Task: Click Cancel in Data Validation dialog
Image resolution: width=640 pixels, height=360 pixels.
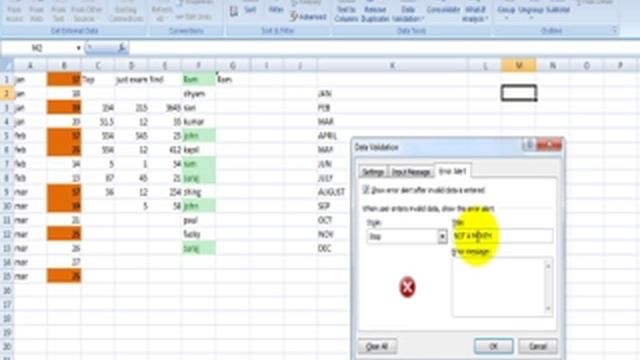Action: click(538, 346)
